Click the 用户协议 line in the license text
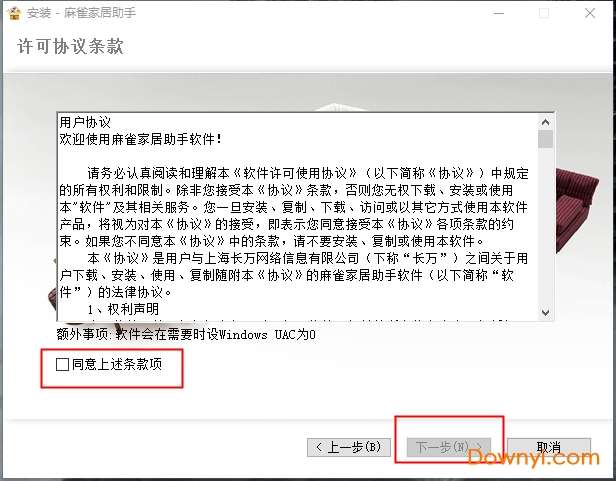Screen dimensions: 616x481 85,122
